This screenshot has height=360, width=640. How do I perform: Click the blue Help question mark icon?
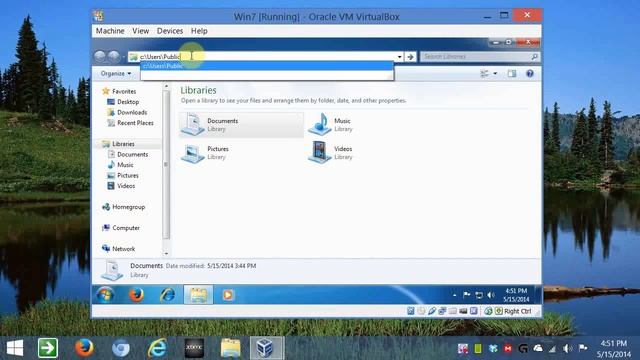530,73
